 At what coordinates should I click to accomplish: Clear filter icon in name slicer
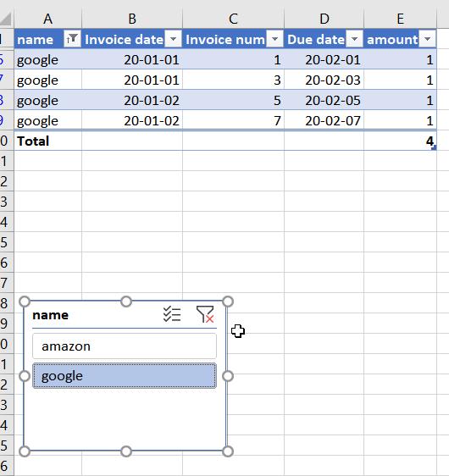pos(205,314)
